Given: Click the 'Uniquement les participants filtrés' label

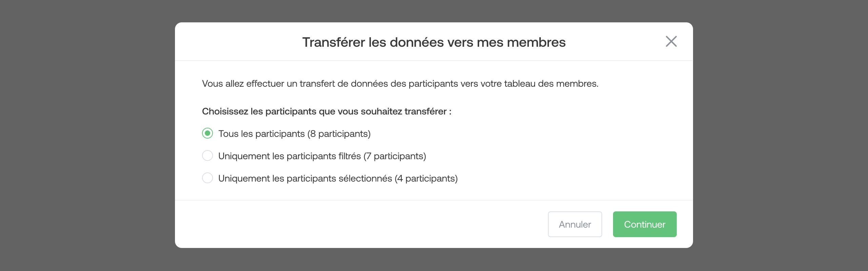Looking at the screenshot, I should (x=289, y=156).
